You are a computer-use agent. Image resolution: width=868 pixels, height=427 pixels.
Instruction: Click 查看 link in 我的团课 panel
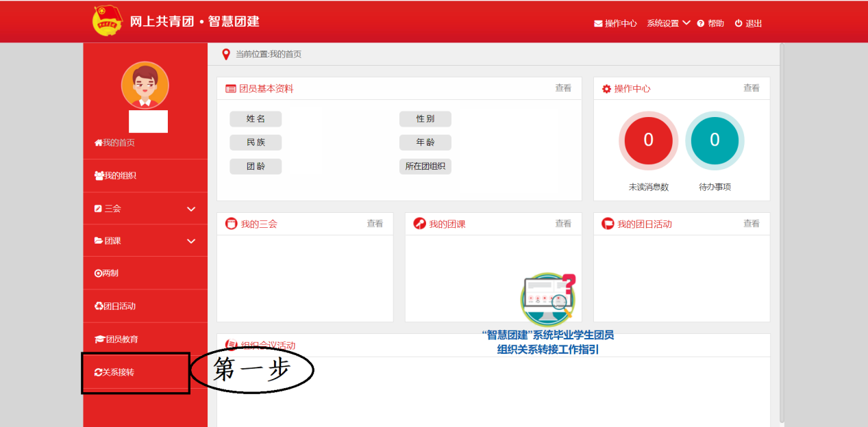563,224
